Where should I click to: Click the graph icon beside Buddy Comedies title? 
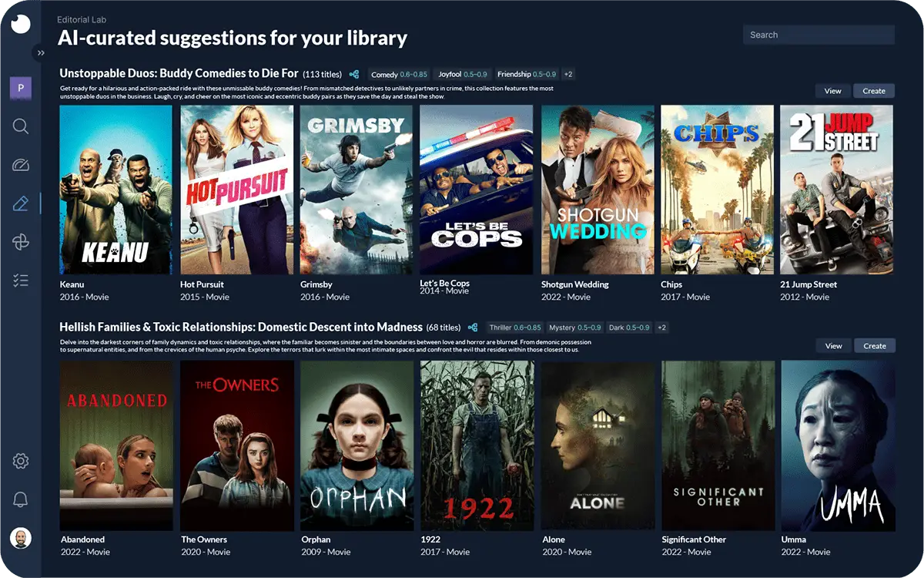pos(354,75)
